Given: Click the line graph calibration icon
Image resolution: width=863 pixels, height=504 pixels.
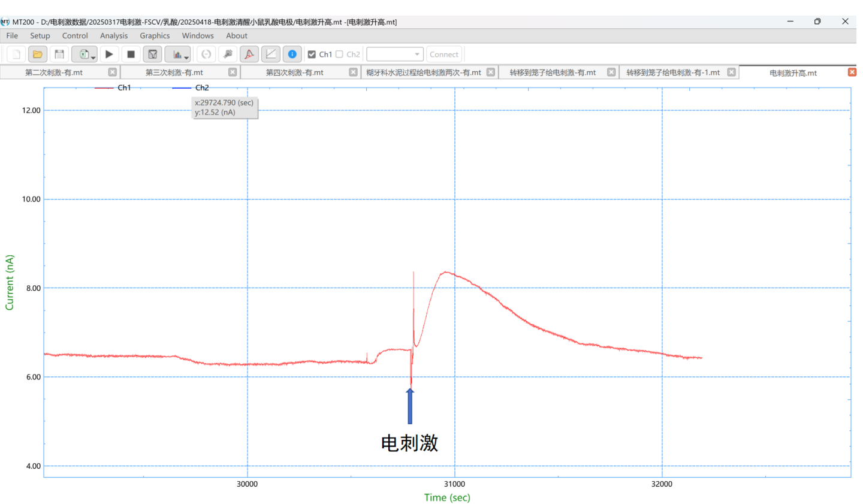Looking at the screenshot, I should pyautogui.click(x=271, y=55).
